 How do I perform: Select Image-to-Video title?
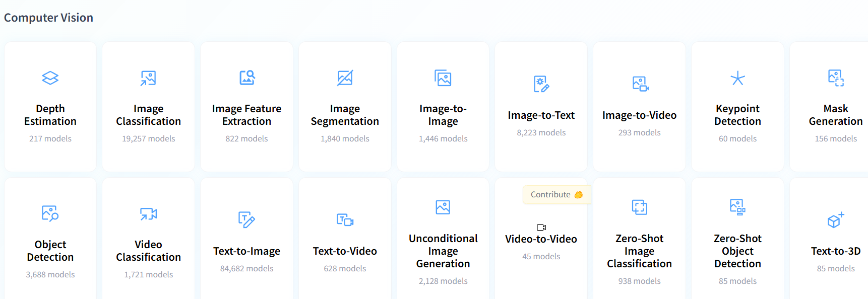point(639,115)
